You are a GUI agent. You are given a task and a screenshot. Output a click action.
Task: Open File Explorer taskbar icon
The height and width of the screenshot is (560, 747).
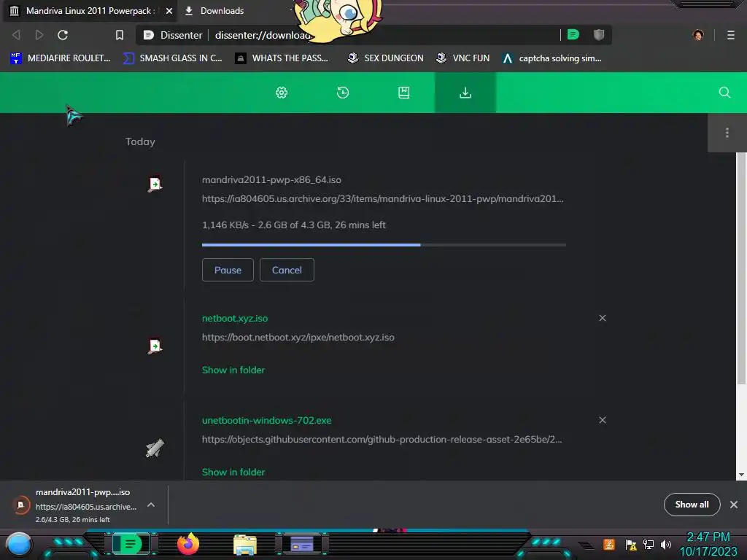pos(245,545)
